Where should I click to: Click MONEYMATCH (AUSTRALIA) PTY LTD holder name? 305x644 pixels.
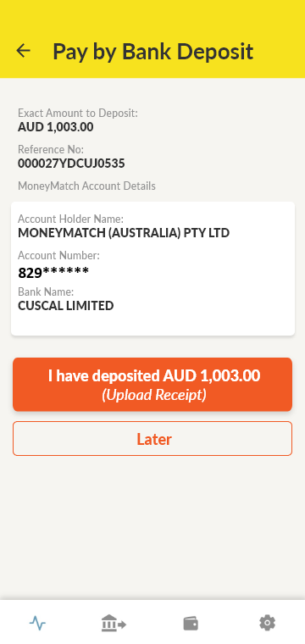click(124, 233)
